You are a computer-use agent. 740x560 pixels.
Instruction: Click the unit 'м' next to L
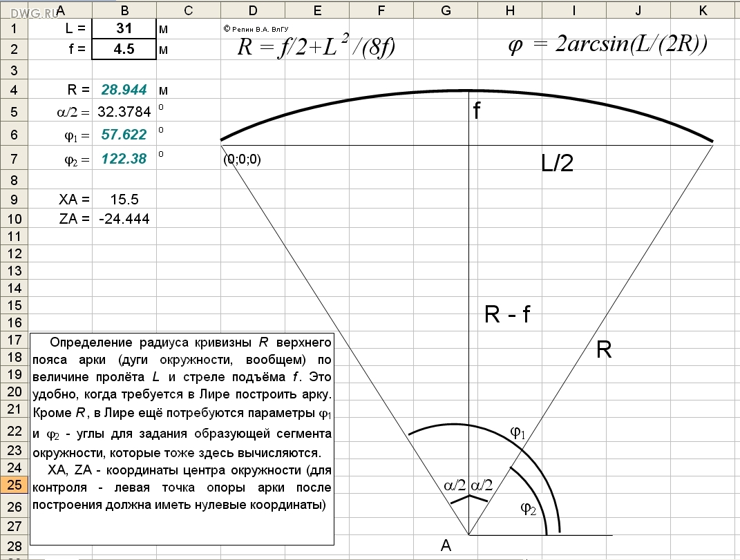pyautogui.click(x=163, y=29)
